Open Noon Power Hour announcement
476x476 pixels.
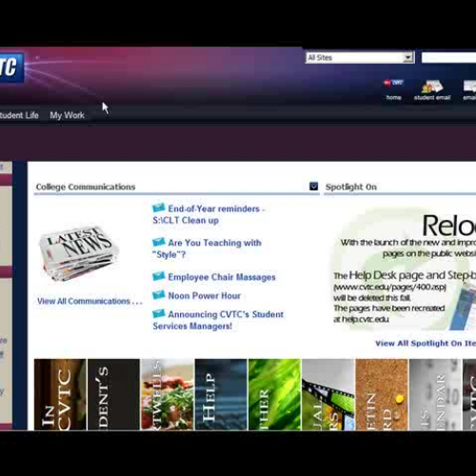pyautogui.click(x=204, y=296)
